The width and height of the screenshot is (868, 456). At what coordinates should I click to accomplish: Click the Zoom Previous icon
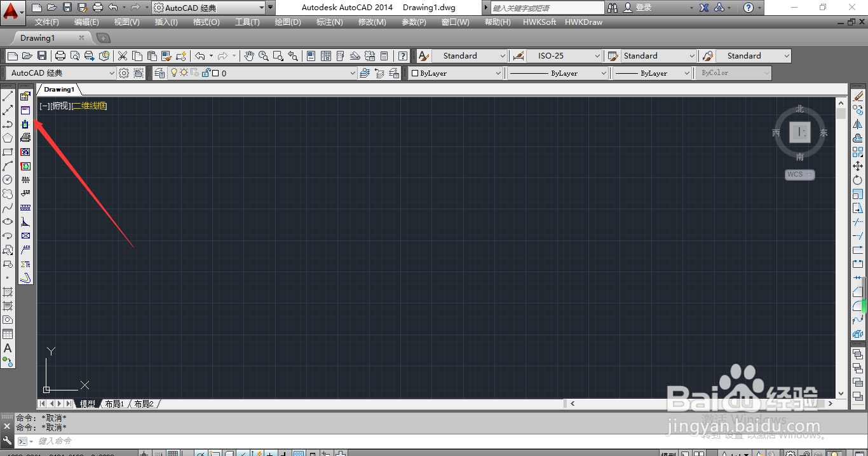292,56
